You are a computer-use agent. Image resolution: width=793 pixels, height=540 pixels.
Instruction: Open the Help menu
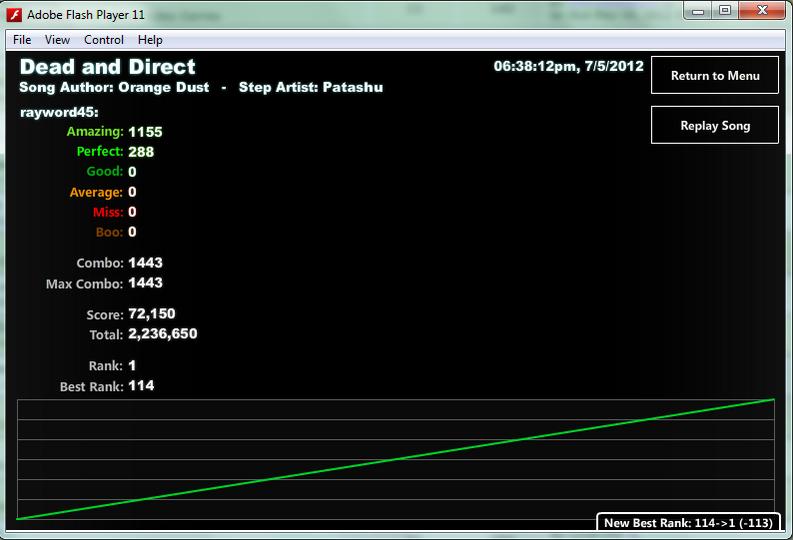150,40
